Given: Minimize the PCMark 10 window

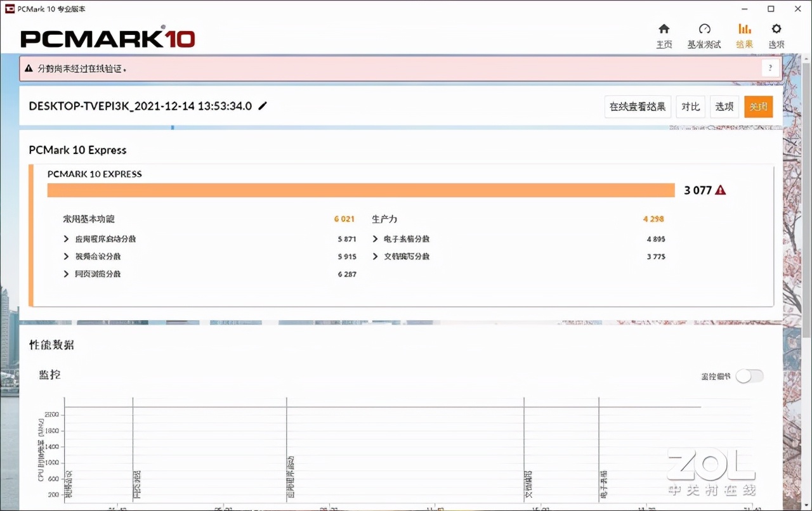Looking at the screenshot, I should [x=743, y=9].
